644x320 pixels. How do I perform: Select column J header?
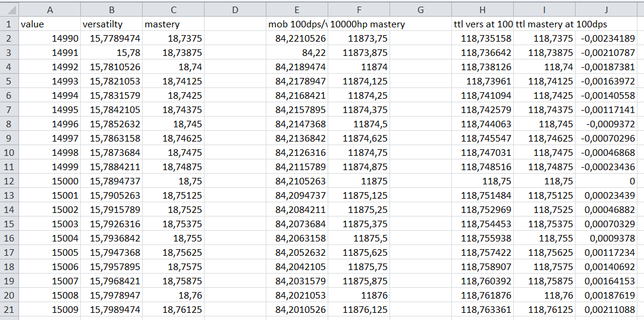coord(606,10)
